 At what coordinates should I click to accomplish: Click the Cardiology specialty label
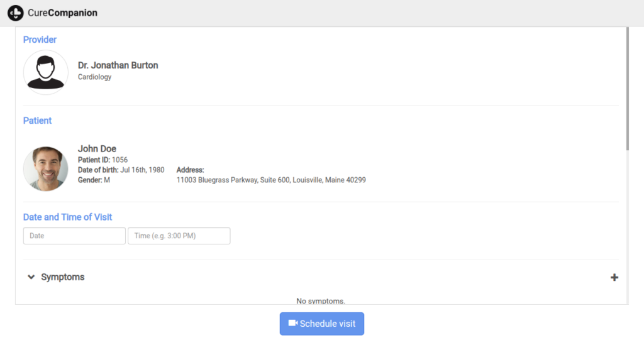pyautogui.click(x=94, y=77)
